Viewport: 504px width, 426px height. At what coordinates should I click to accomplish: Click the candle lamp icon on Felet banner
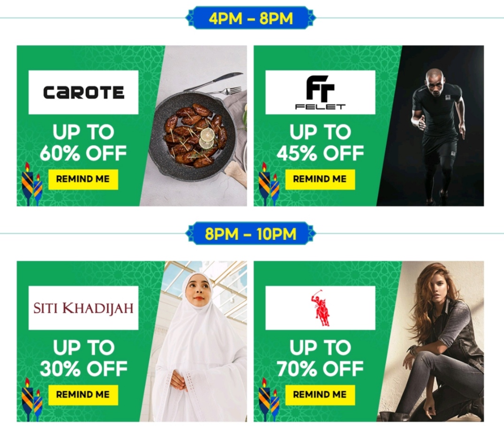(269, 184)
